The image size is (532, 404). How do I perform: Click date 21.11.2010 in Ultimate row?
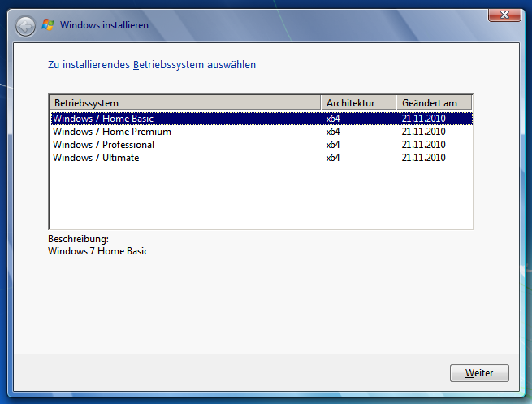point(423,158)
